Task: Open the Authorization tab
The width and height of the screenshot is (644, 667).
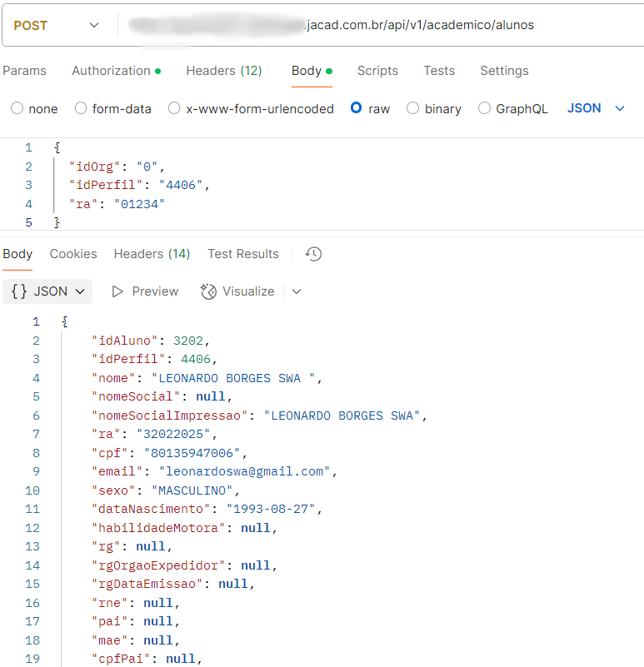Action: [116, 71]
